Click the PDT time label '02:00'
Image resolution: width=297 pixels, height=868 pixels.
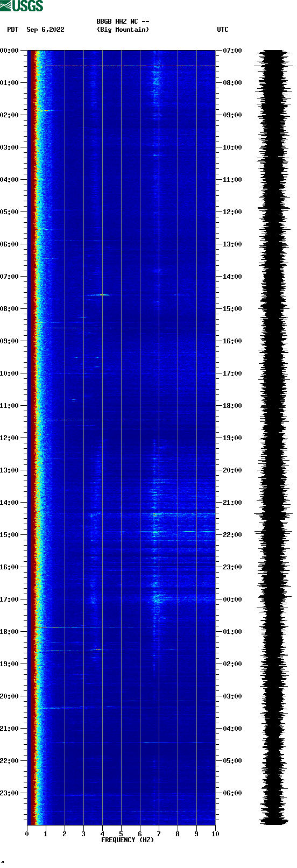(x=9, y=115)
